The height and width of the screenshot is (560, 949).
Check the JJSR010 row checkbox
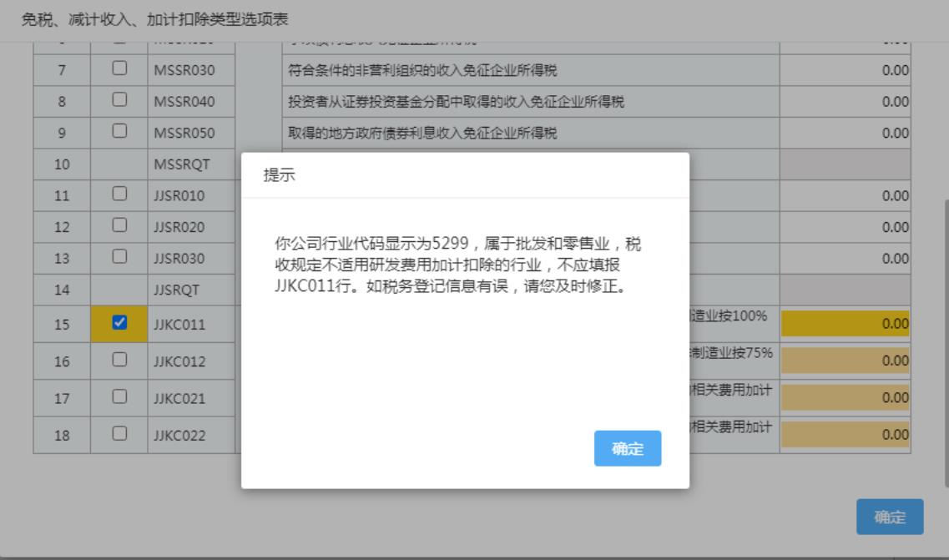pyautogui.click(x=119, y=195)
